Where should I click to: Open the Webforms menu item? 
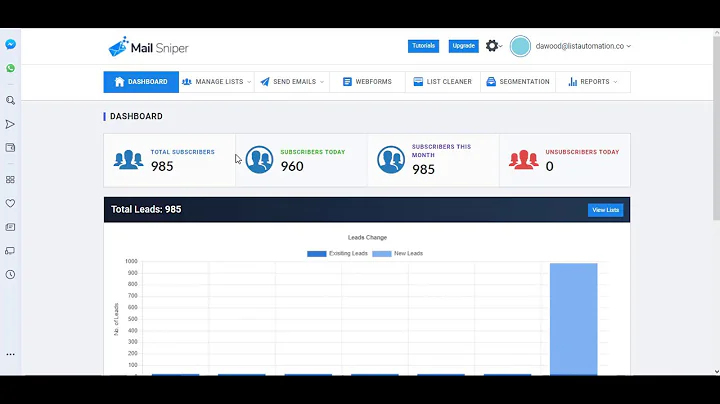pos(367,82)
